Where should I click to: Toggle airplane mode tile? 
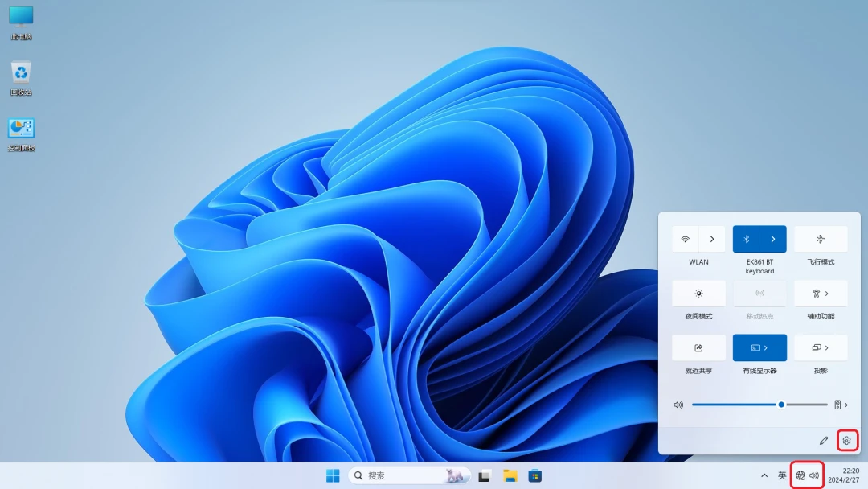pos(821,239)
